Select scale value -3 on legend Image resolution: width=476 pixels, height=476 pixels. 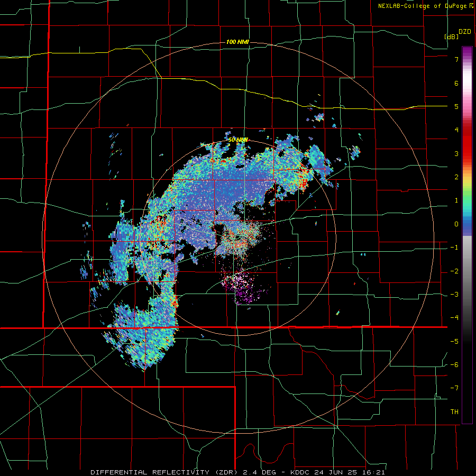click(454, 295)
